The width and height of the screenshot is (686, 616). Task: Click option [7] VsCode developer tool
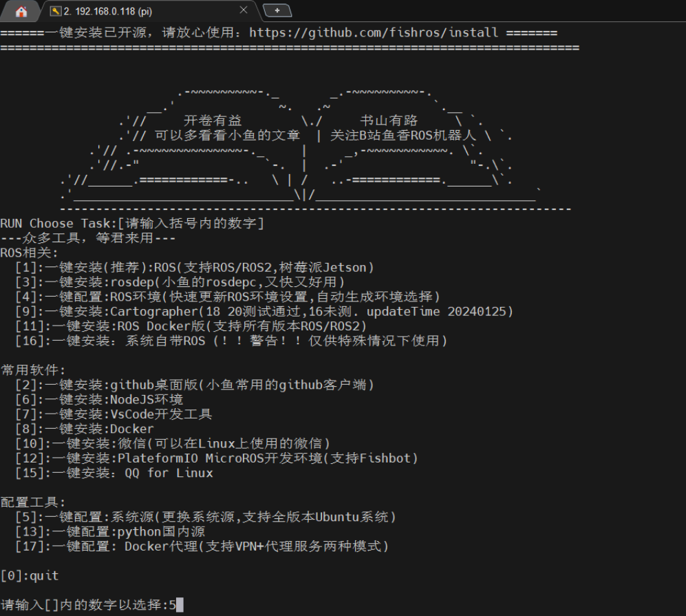(x=114, y=414)
